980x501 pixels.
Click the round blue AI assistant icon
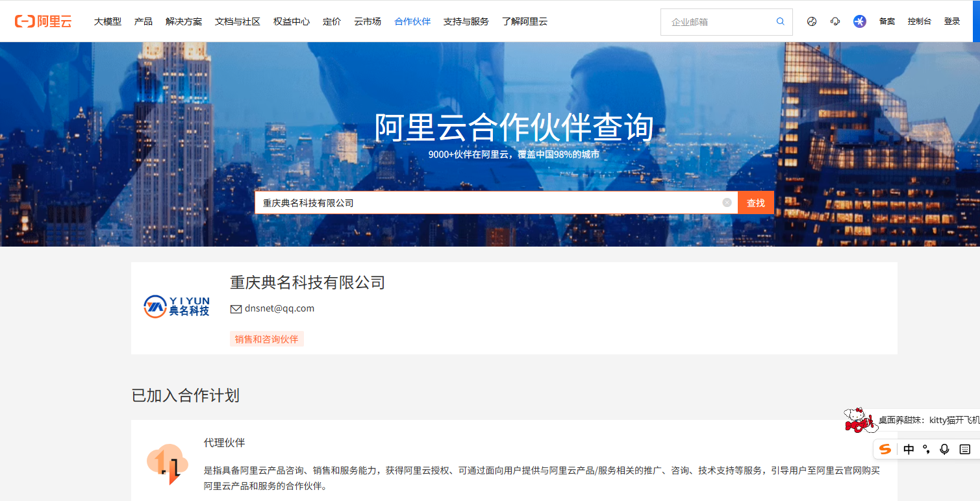pyautogui.click(x=860, y=21)
